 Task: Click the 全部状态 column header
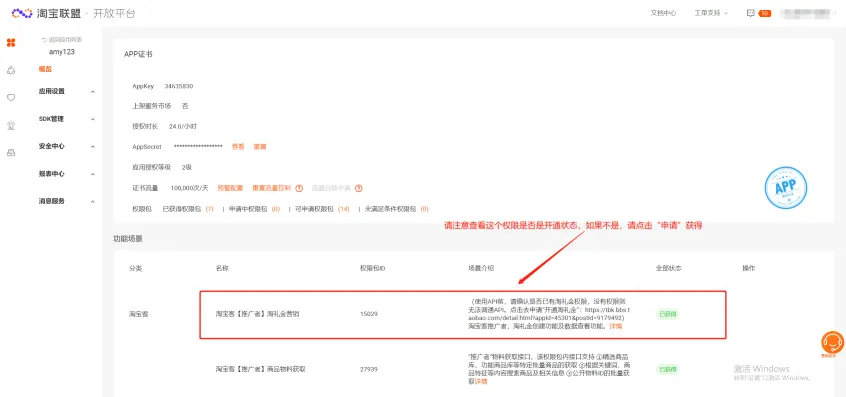click(668, 268)
